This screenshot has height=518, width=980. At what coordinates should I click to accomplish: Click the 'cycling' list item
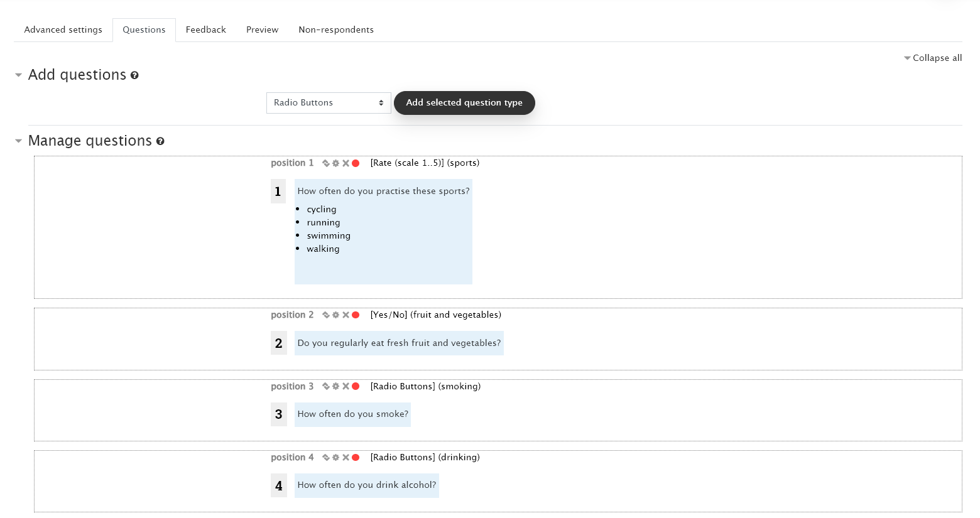tap(322, 209)
